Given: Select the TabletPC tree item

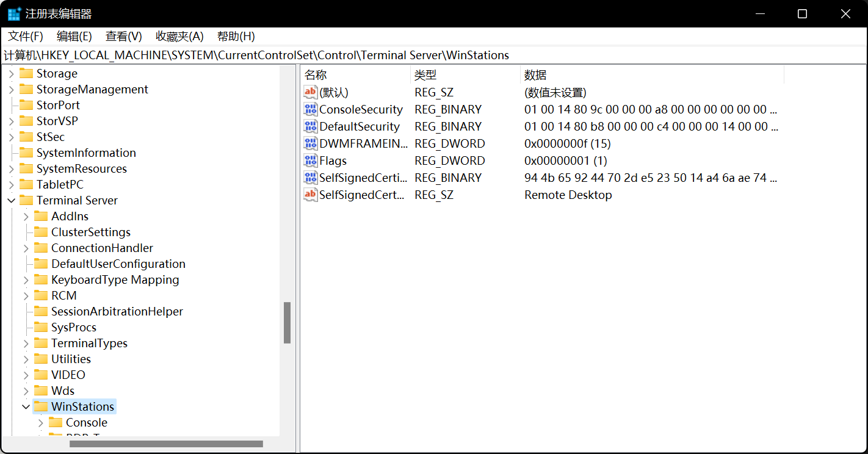Looking at the screenshot, I should (x=60, y=184).
